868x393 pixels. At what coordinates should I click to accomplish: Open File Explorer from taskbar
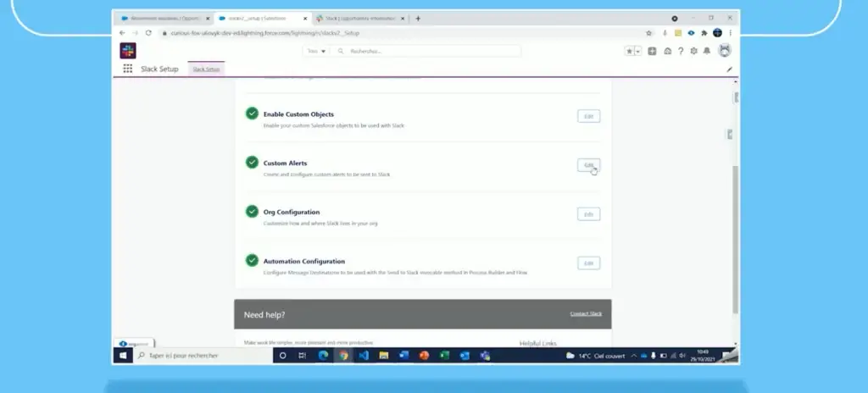tap(384, 356)
